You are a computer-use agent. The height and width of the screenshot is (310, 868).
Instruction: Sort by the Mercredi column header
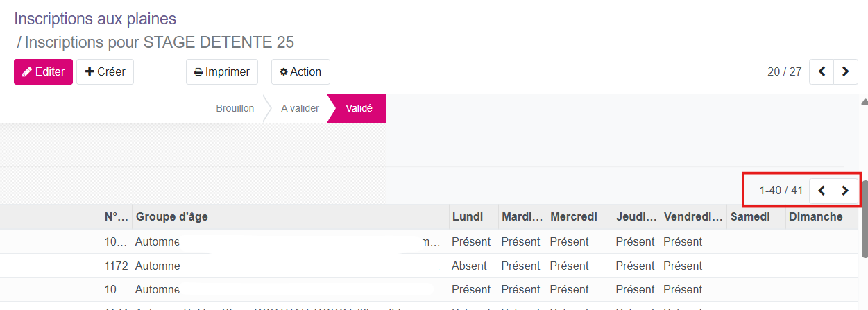point(573,217)
